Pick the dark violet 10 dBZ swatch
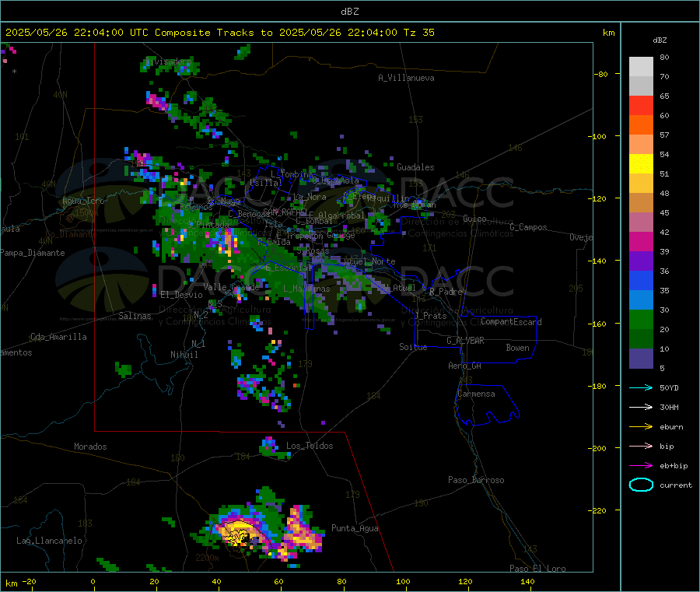This screenshot has width=700, height=592. coord(641,359)
